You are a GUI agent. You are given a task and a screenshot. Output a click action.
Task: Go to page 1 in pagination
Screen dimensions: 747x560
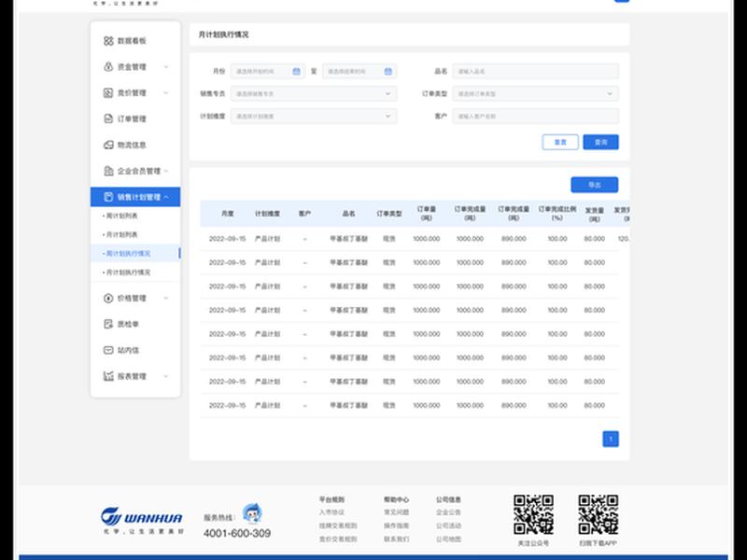[611, 439]
